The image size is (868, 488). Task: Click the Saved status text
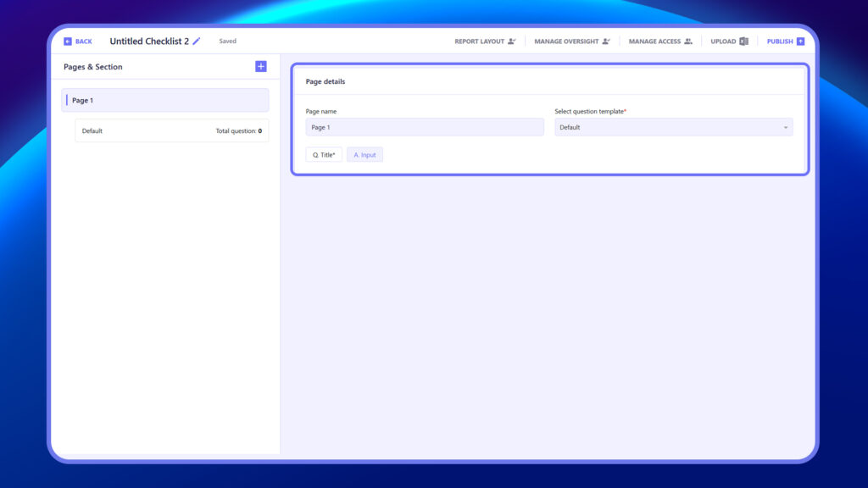click(227, 41)
